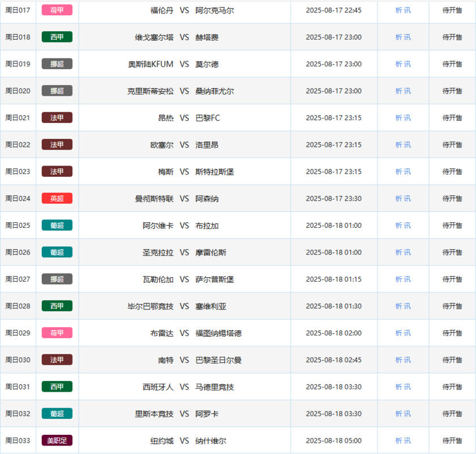Click the 美职足 league badge
The width and height of the screenshot is (476, 454).
click(x=57, y=440)
